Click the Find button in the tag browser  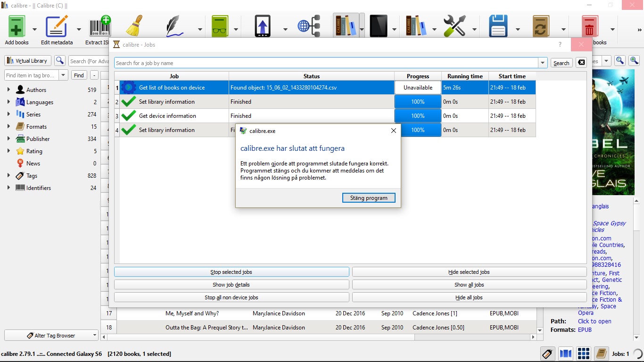[79, 75]
